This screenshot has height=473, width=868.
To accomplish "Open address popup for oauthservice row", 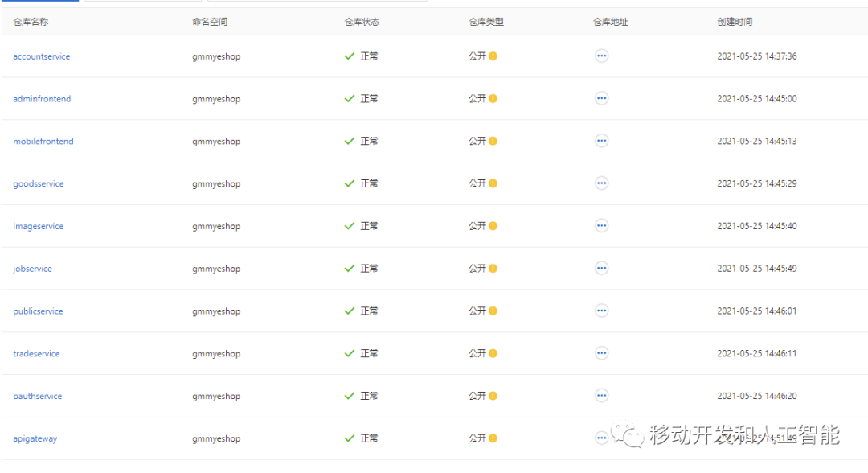I will point(601,396).
